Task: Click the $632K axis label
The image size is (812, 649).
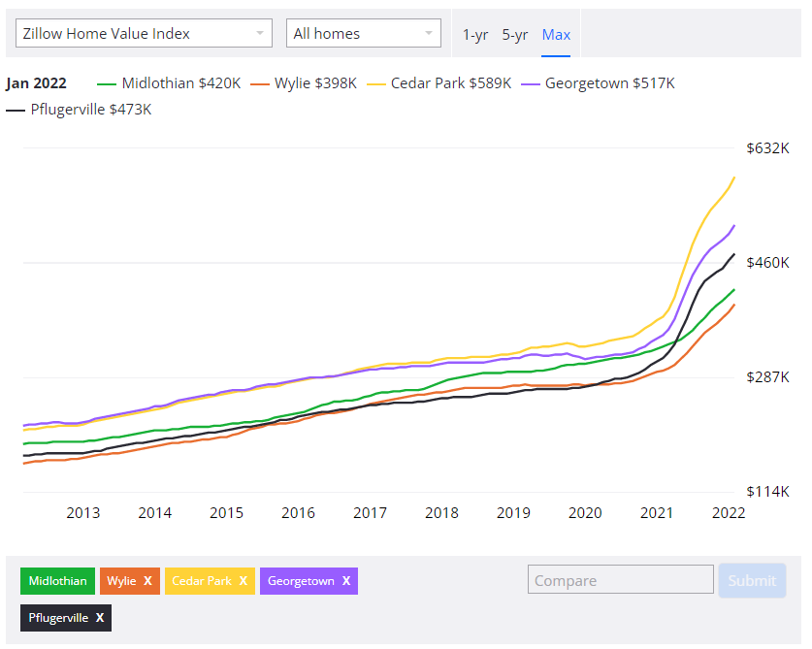Action: tap(767, 148)
